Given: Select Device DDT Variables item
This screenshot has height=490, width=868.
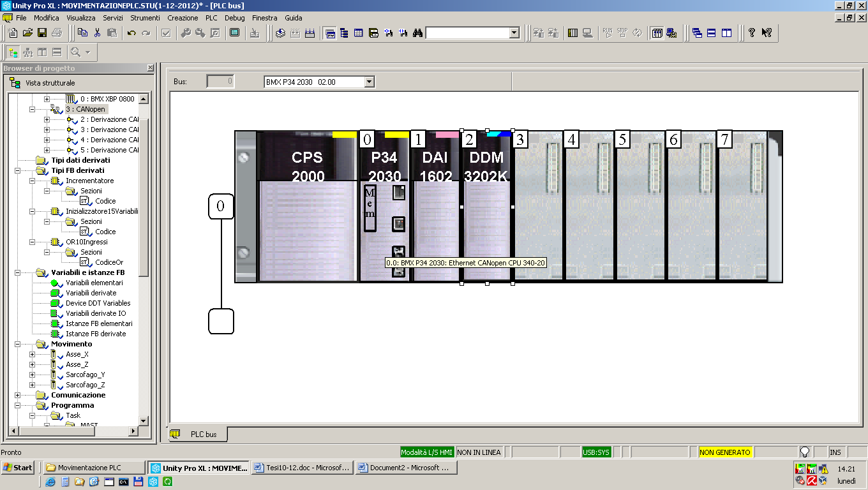Looking at the screenshot, I should tap(98, 303).
